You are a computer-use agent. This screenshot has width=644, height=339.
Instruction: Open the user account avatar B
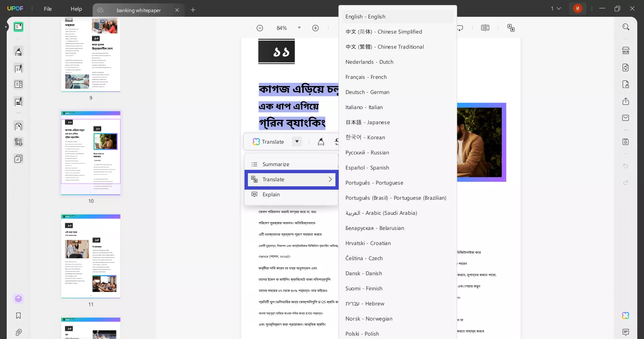578,8
